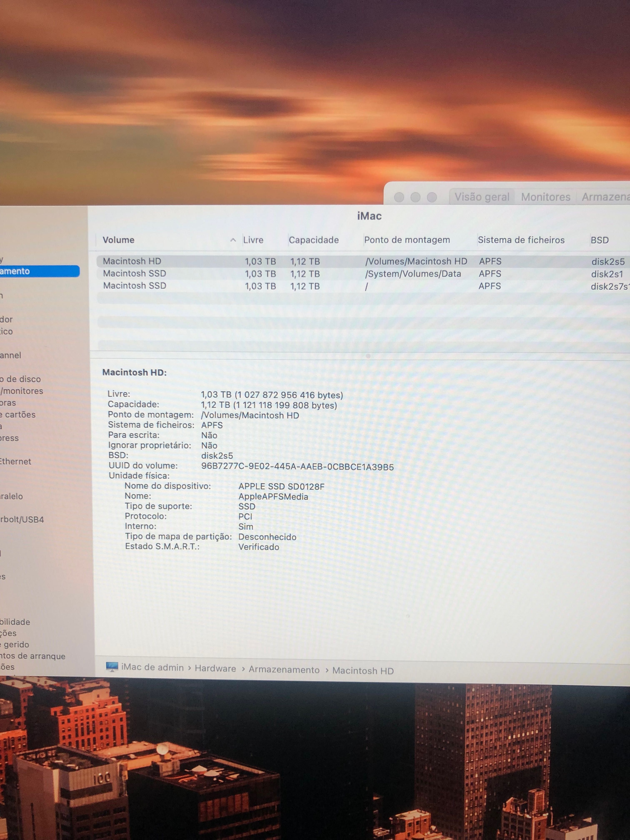This screenshot has height=840, width=630.
Task: Go to iMac de admin in path bar
Action: 152,667
